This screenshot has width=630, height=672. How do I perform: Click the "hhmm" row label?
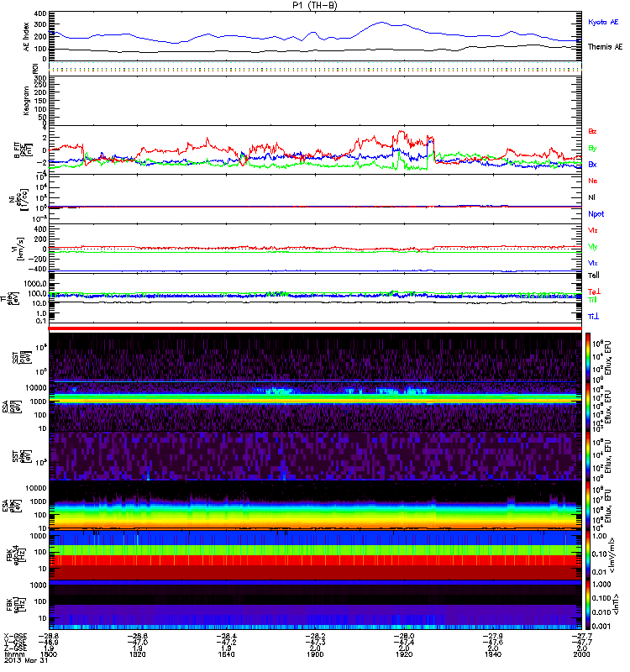(13, 654)
